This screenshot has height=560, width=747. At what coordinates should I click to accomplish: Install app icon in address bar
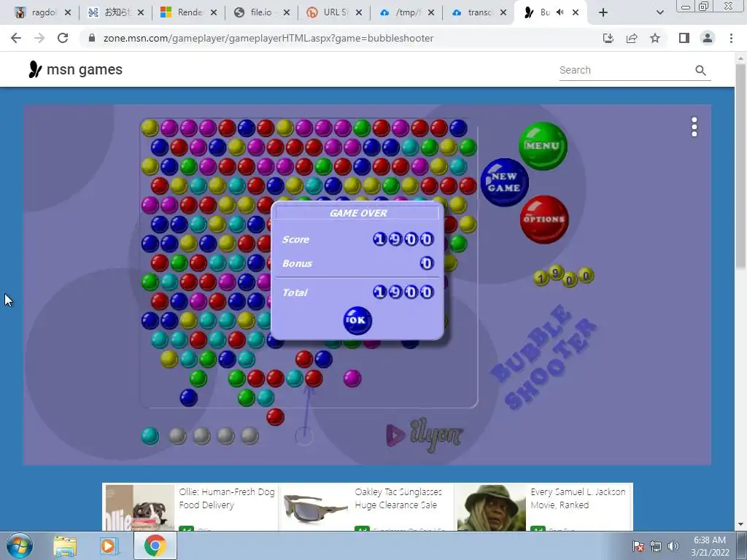tap(608, 38)
